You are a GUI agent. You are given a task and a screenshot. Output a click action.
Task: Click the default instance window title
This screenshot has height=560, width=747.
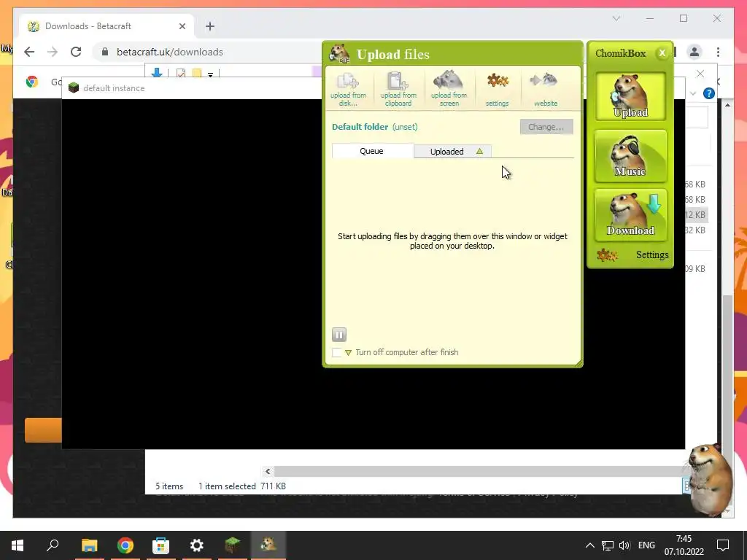[114, 88]
